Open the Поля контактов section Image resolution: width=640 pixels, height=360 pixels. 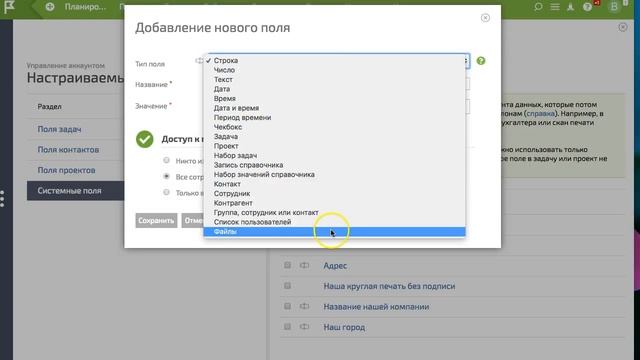pos(68,149)
